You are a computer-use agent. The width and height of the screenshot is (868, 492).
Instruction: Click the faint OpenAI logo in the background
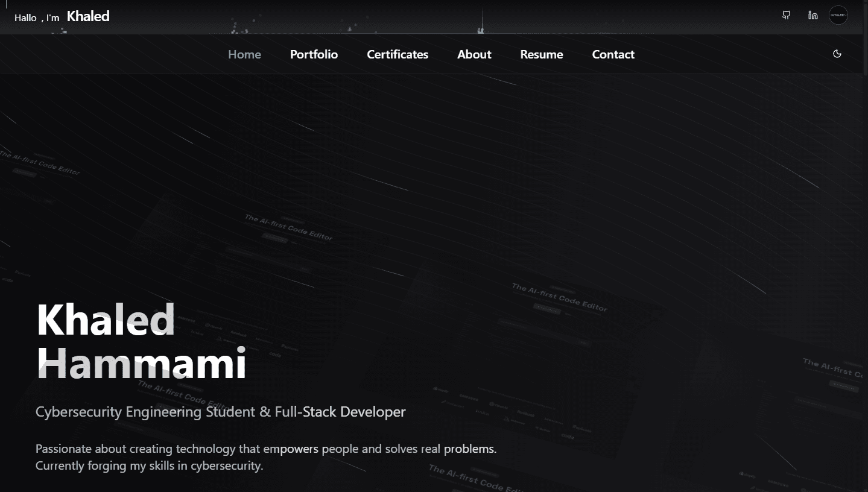pyautogui.click(x=499, y=405)
